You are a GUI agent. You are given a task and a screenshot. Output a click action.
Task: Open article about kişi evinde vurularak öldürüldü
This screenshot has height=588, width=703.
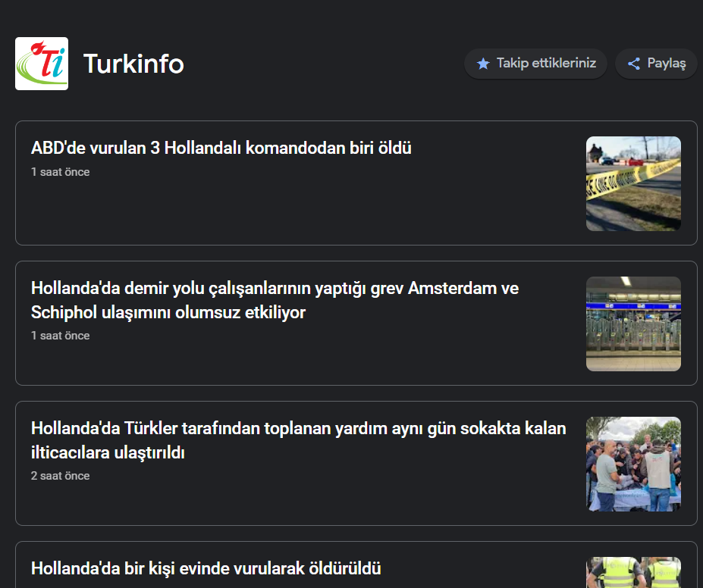[x=206, y=568]
